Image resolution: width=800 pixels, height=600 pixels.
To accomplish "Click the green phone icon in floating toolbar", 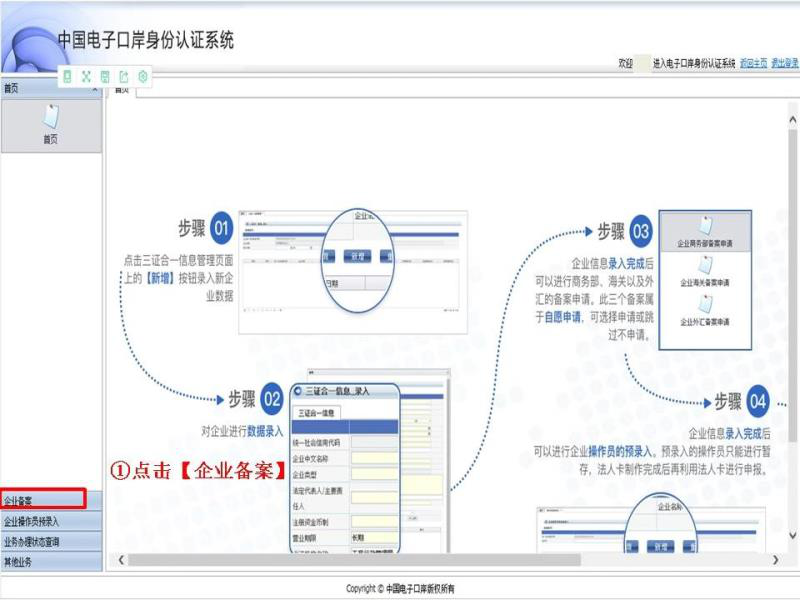I will click(x=67, y=76).
